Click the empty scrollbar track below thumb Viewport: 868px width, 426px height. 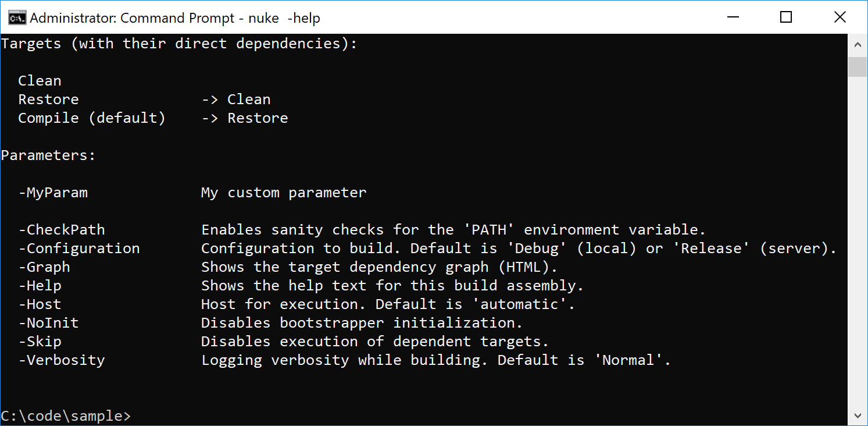pyautogui.click(x=857, y=242)
